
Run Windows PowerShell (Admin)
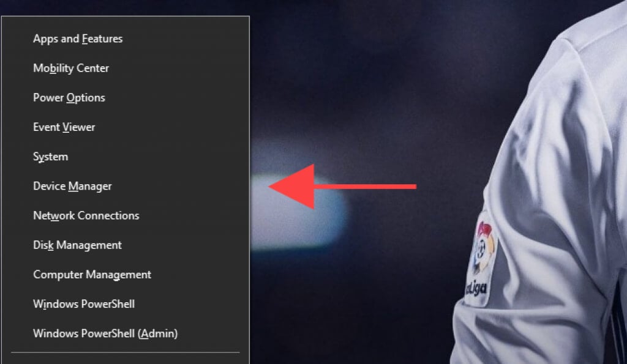point(105,333)
